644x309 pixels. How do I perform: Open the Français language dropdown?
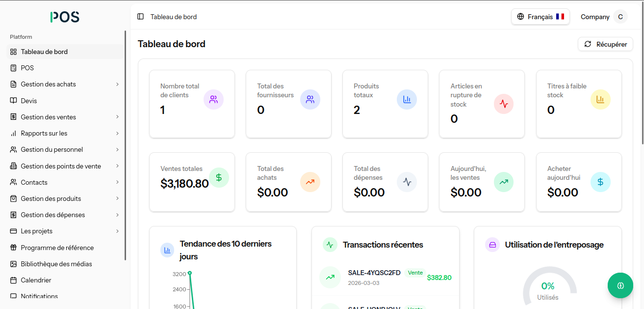(540, 17)
